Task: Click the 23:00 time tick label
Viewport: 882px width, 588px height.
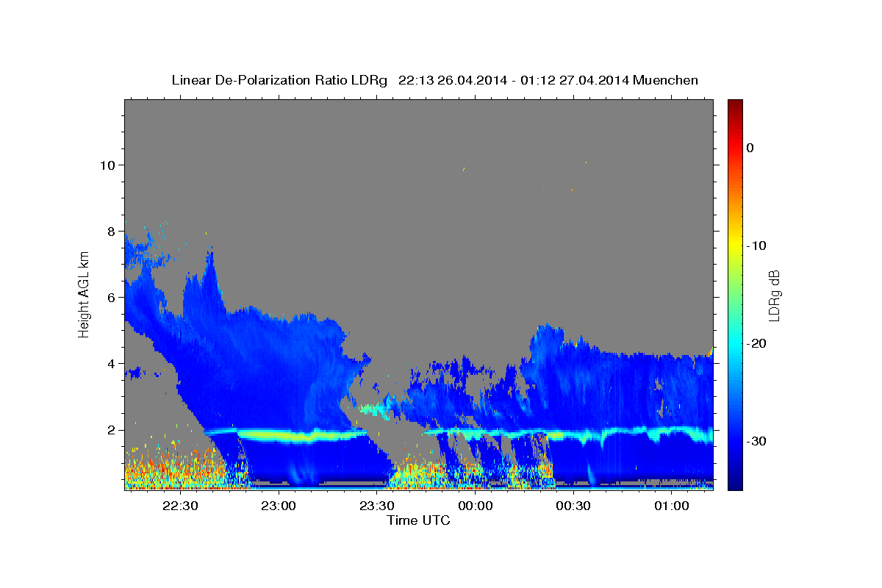Action: [279, 506]
